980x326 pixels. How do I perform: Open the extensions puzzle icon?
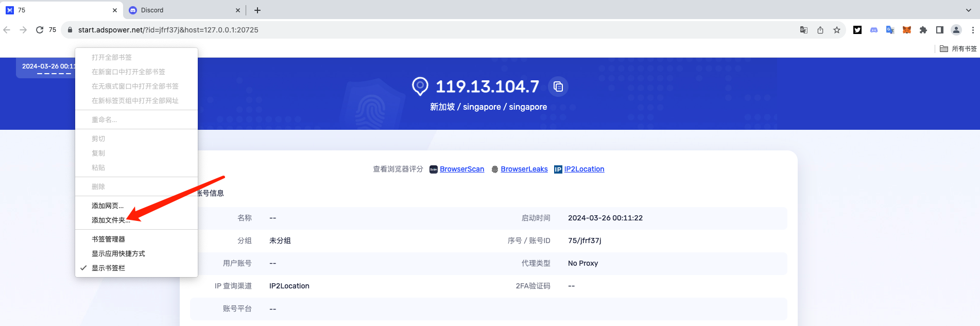(923, 30)
